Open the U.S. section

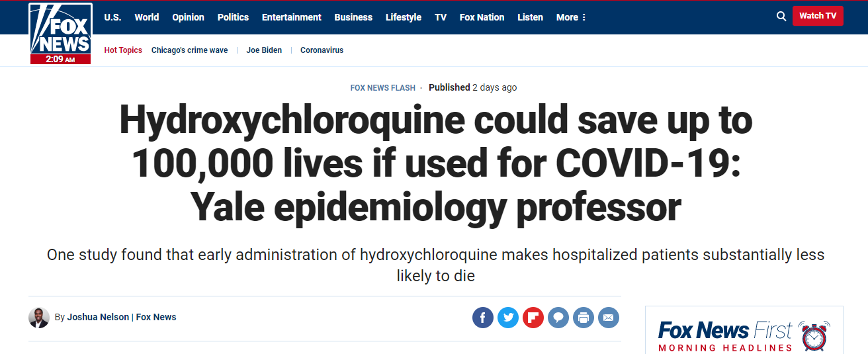[112, 17]
